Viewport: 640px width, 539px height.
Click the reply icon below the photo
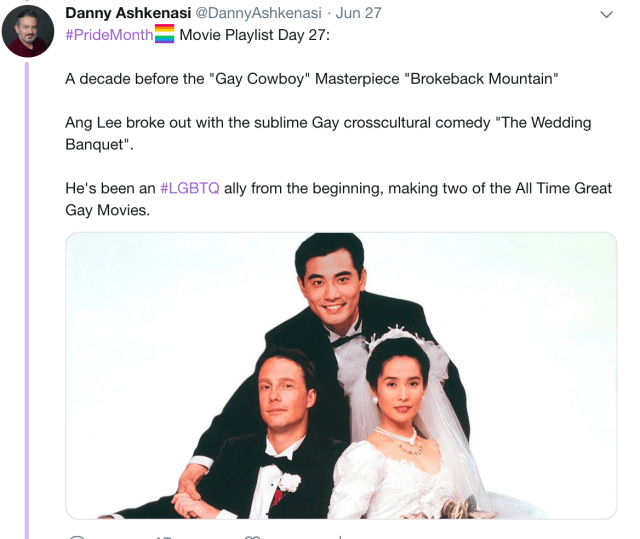click(77, 537)
